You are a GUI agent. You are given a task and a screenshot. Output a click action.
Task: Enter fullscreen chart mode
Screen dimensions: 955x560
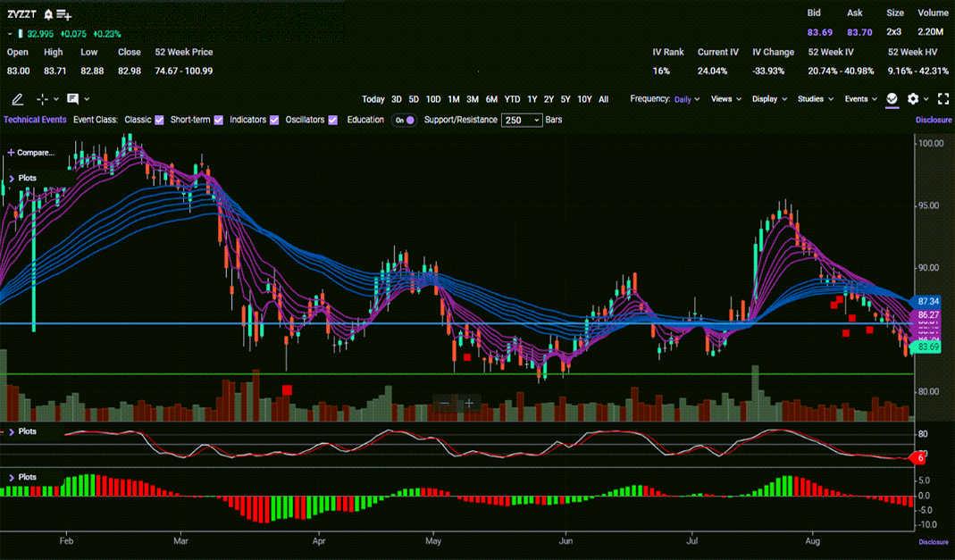pos(942,99)
